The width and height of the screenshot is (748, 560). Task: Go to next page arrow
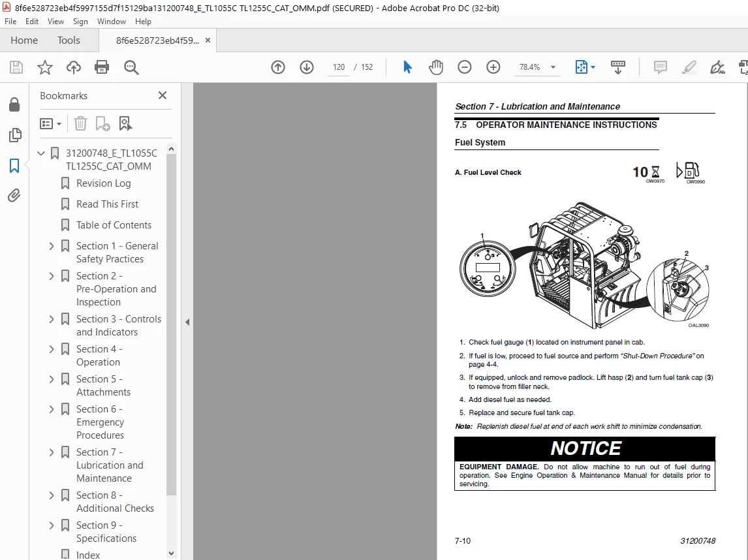(307, 67)
